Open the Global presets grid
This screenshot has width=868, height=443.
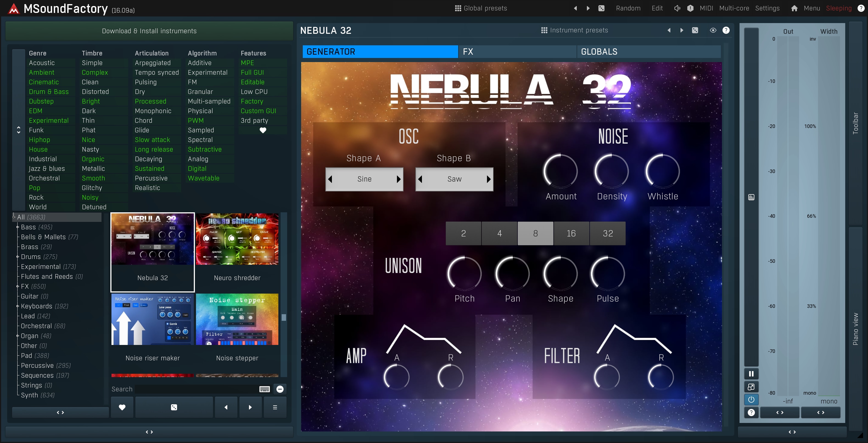point(481,8)
